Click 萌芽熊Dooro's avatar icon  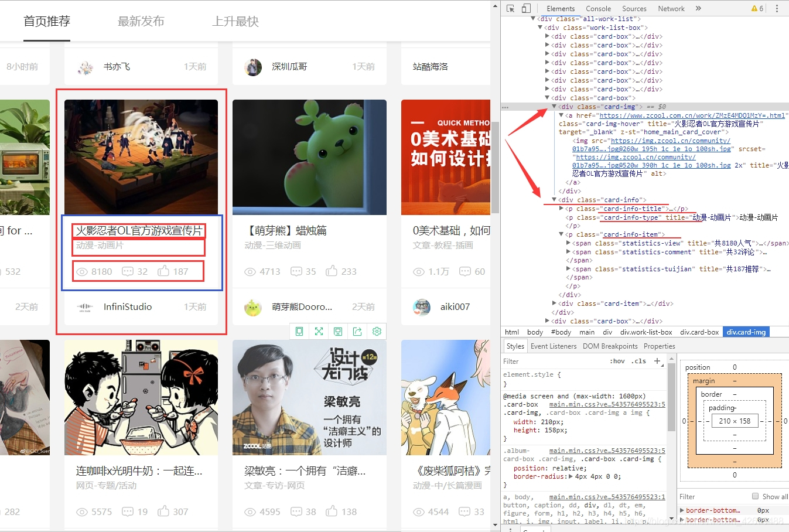click(x=253, y=307)
